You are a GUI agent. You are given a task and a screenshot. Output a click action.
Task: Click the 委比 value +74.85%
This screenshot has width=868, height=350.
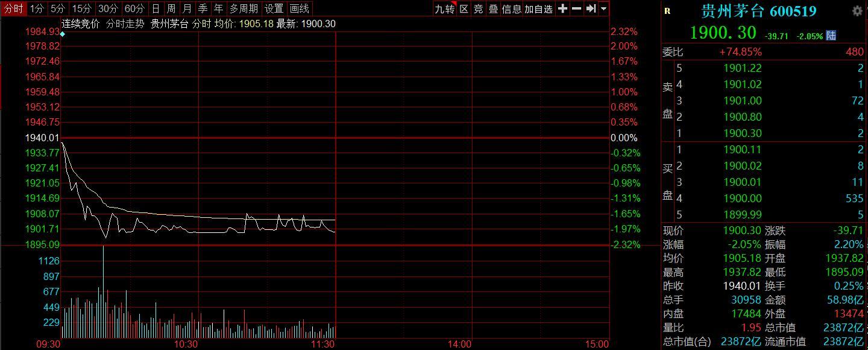740,52
